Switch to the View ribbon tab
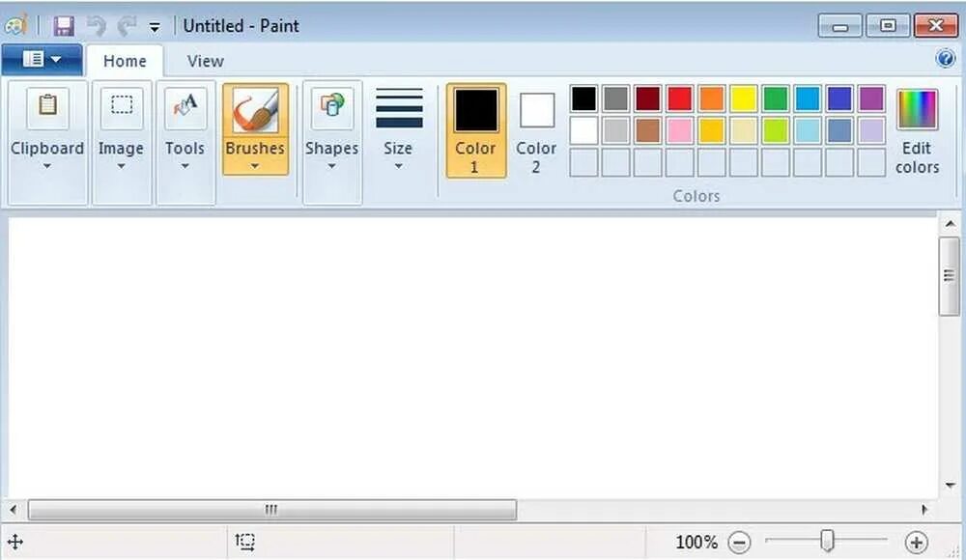 pyautogui.click(x=205, y=61)
